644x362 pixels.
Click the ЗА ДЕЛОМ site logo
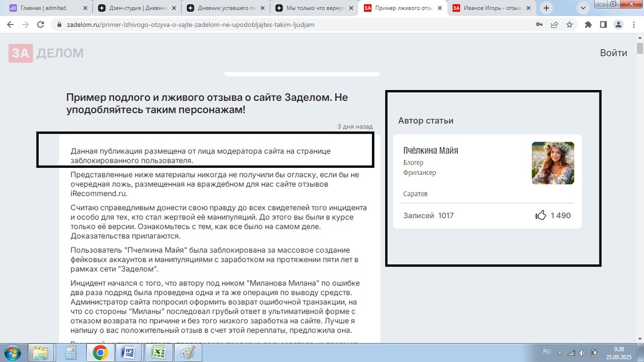click(46, 53)
